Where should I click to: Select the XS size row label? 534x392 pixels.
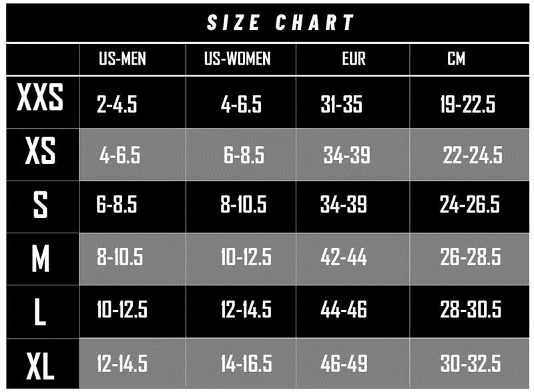click(x=40, y=151)
